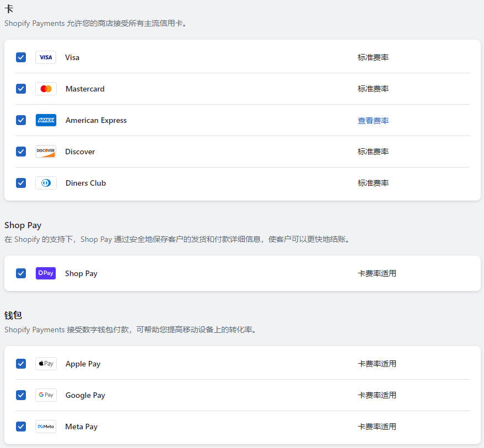Click 卡费率适用 beside Shop Pay

click(377, 273)
